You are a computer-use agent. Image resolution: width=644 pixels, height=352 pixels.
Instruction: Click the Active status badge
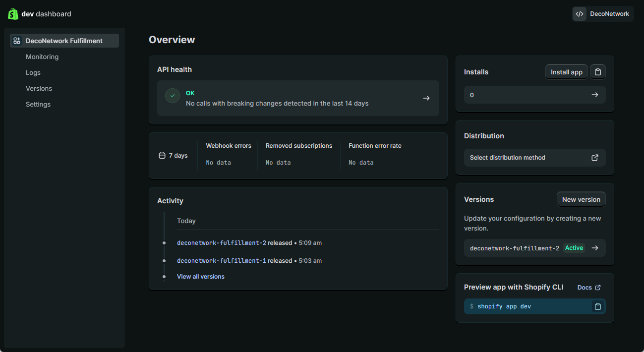[574, 248]
